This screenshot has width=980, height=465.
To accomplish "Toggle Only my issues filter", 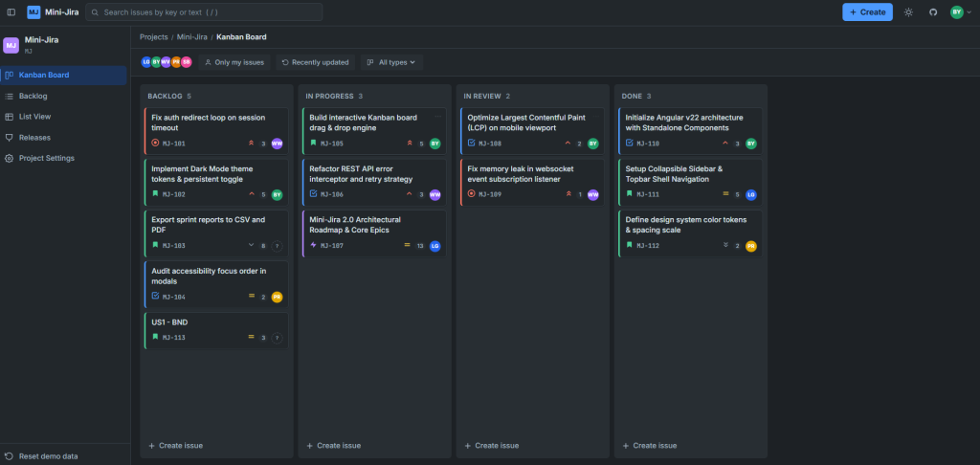I will (x=234, y=62).
